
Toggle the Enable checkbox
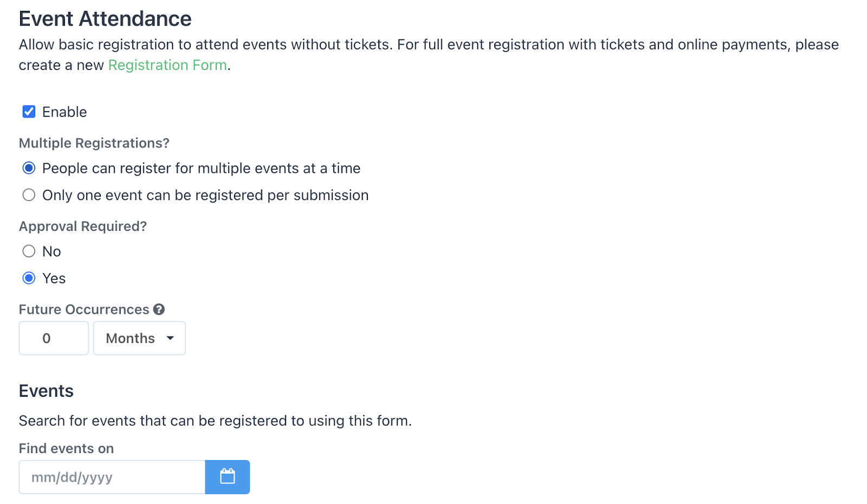(29, 112)
